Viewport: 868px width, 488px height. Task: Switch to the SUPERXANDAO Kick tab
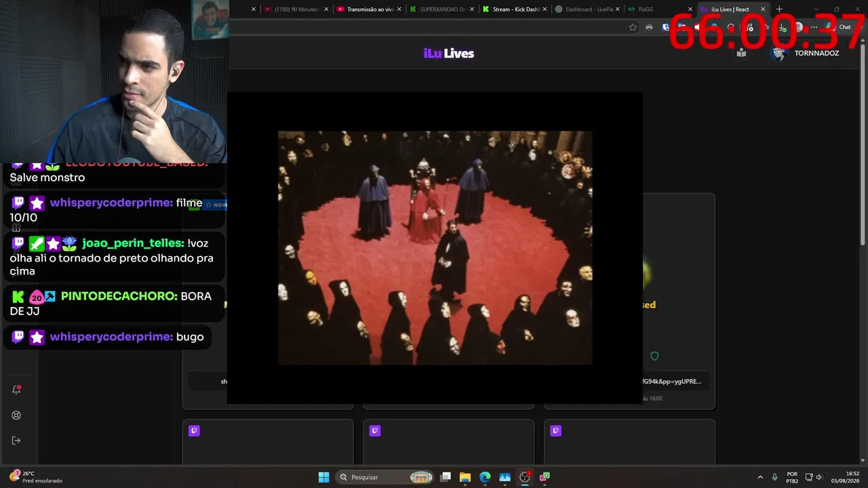441,9
